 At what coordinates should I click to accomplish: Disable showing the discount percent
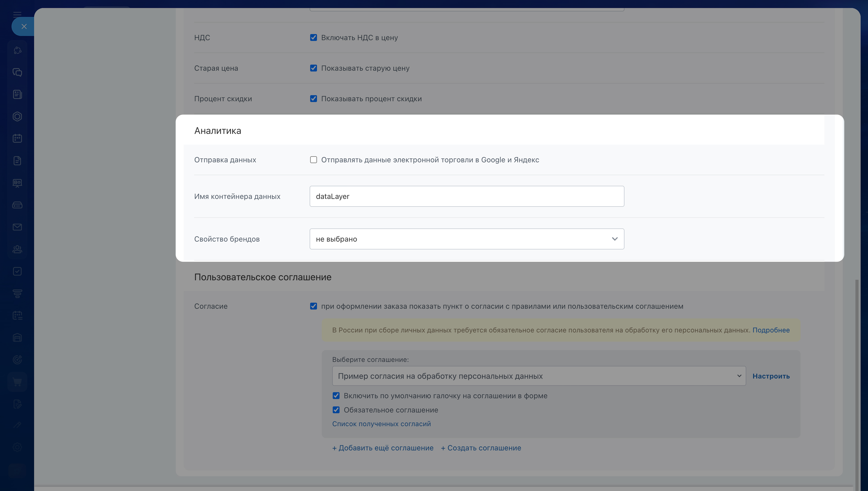pyautogui.click(x=314, y=99)
